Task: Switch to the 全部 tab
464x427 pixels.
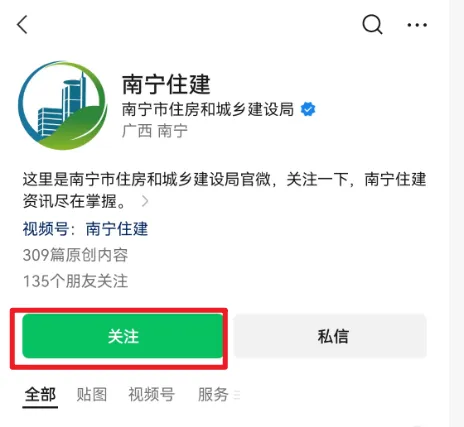Action: click(40, 395)
